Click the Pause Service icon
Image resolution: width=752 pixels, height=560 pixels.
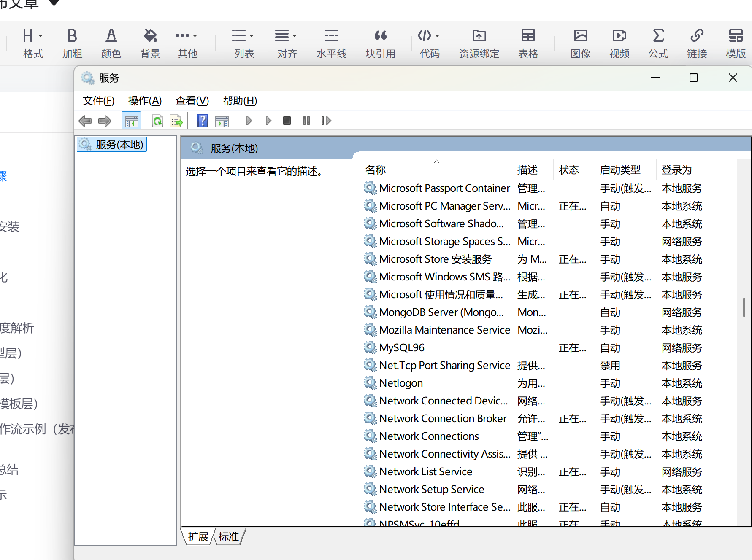[x=306, y=121]
